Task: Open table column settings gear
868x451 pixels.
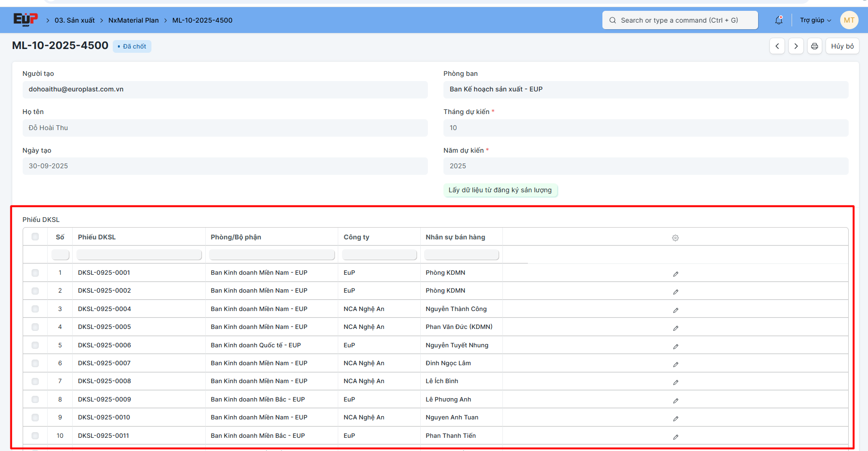Action: 675,238
